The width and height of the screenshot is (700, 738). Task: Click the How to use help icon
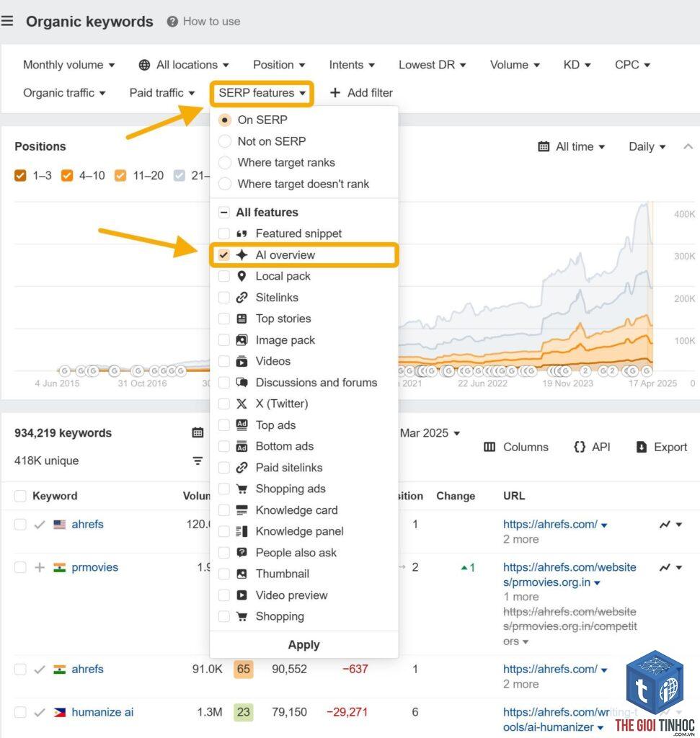point(172,22)
